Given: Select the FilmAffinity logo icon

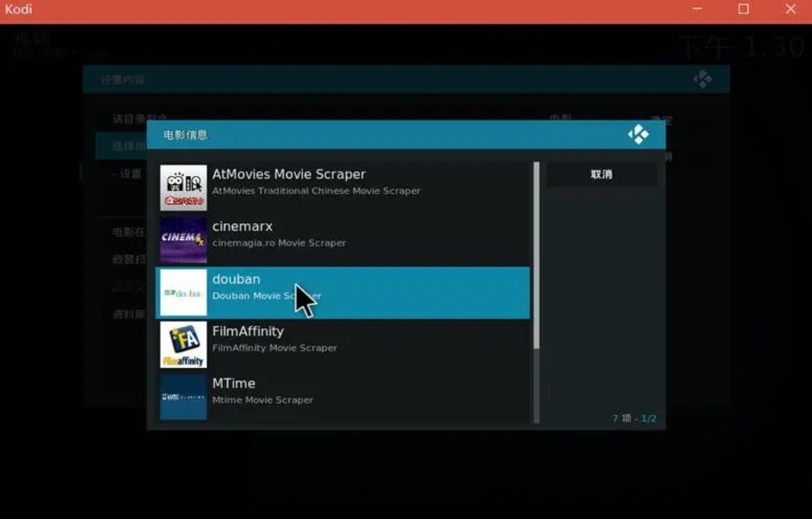Looking at the screenshot, I should [x=183, y=345].
